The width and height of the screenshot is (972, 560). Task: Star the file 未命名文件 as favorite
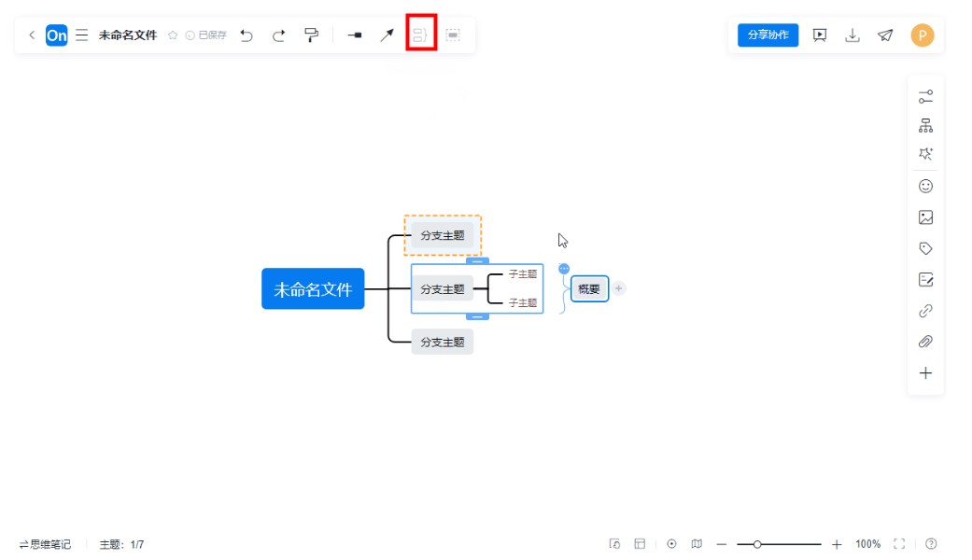[173, 35]
